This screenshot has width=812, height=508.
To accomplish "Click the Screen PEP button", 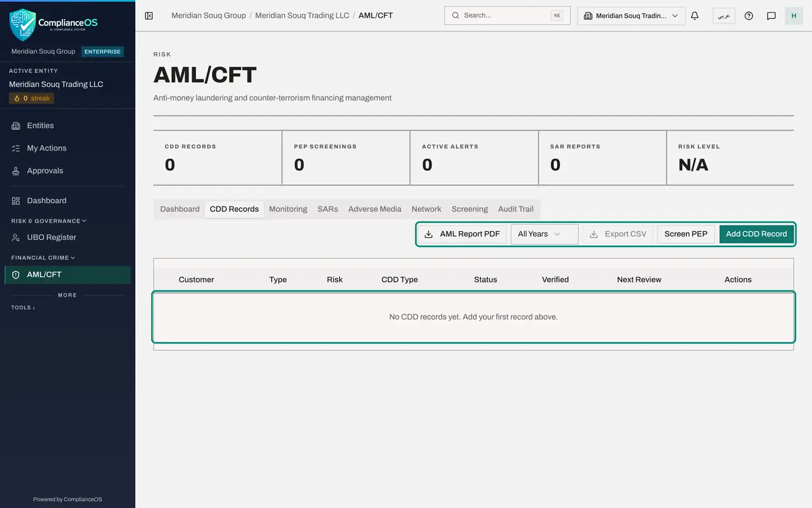I will 686,234.
